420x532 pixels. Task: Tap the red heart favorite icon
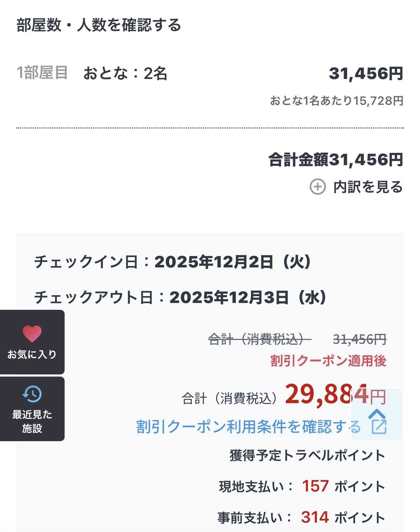point(32,333)
